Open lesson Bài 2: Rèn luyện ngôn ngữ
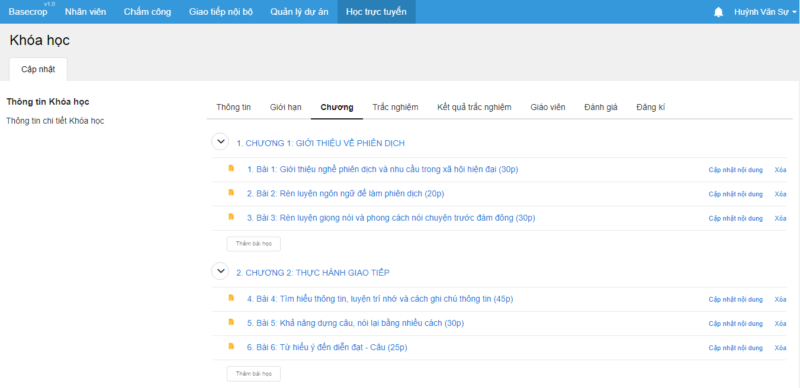This screenshot has height=388, width=800. [346, 194]
